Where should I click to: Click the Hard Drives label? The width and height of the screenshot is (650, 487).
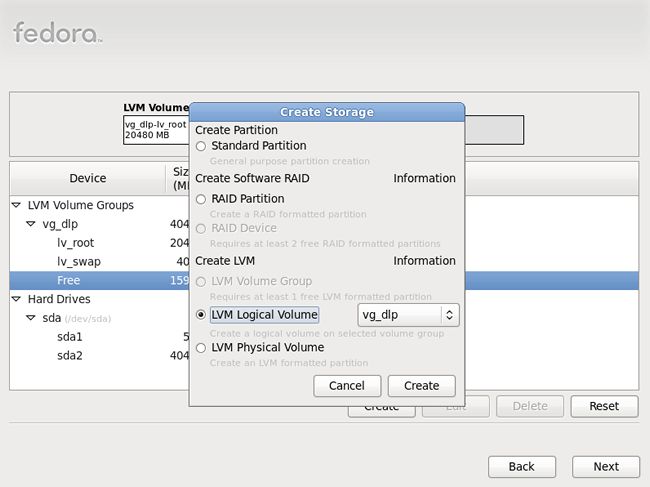[59, 299]
